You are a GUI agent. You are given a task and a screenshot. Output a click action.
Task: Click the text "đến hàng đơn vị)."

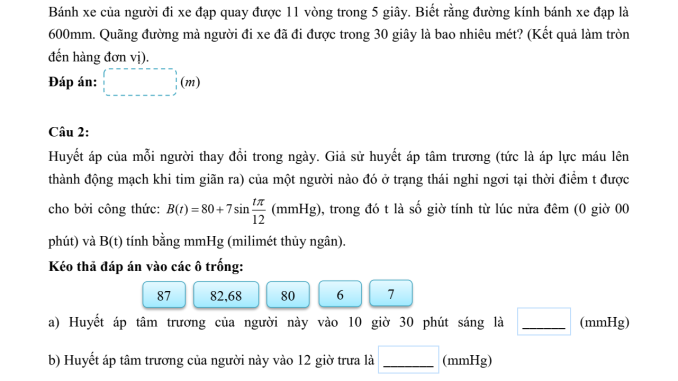[99, 57]
